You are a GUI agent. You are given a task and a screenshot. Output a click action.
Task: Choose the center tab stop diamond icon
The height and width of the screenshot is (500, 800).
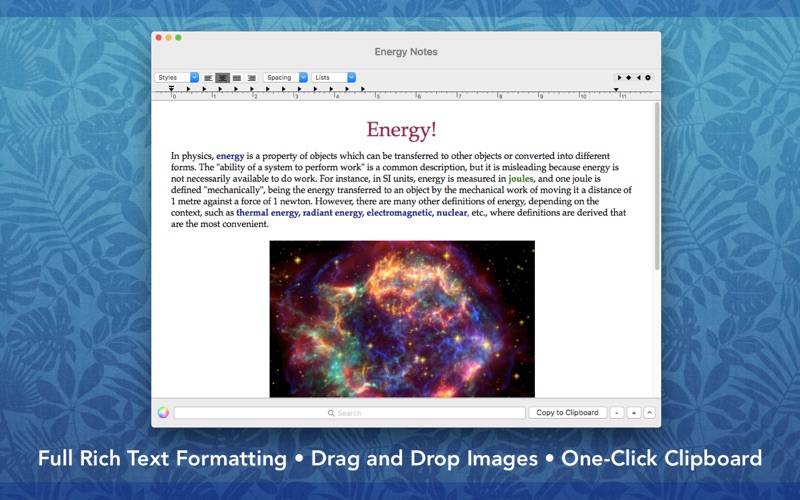click(629, 78)
